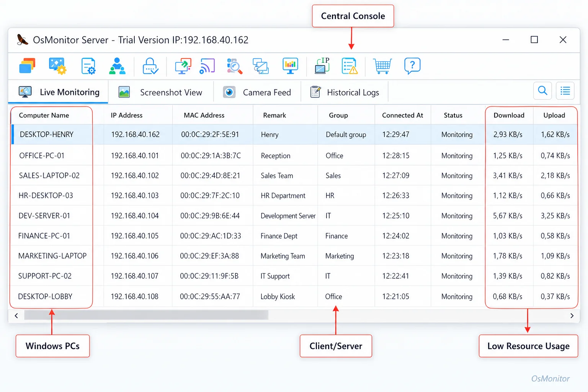Click the Sales Team remark cell

coord(277,176)
